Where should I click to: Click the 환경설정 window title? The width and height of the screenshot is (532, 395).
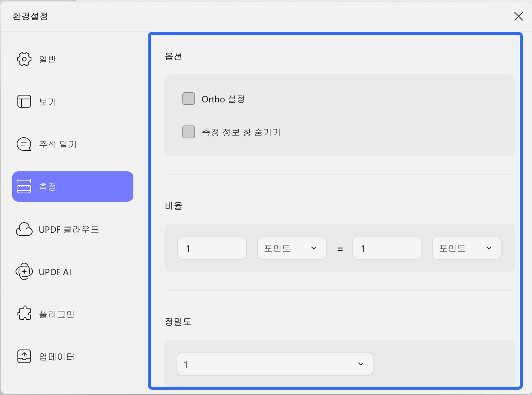point(30,16)
